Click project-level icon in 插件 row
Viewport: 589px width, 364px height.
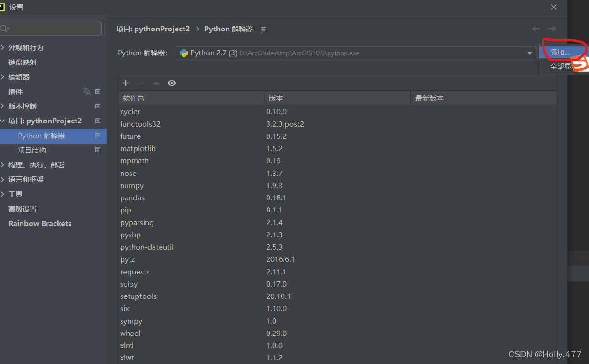(98, 91)
